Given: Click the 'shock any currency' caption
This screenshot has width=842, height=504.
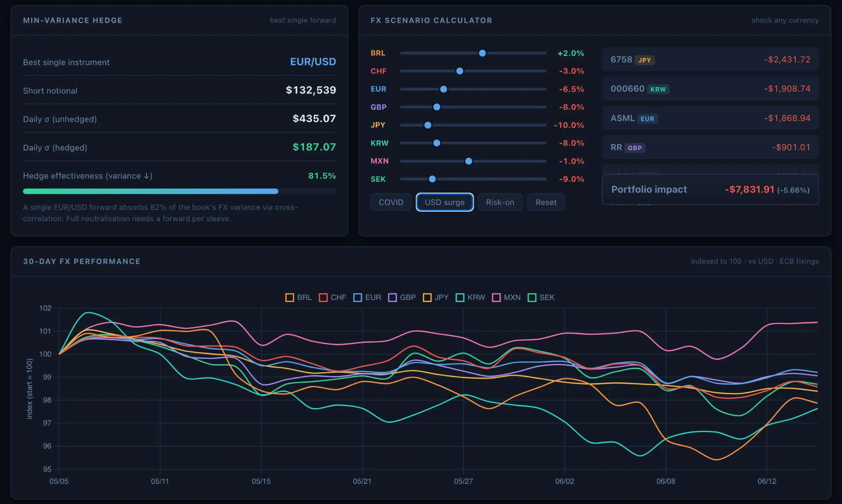Looking at the screenshot, I should (785, 20).
